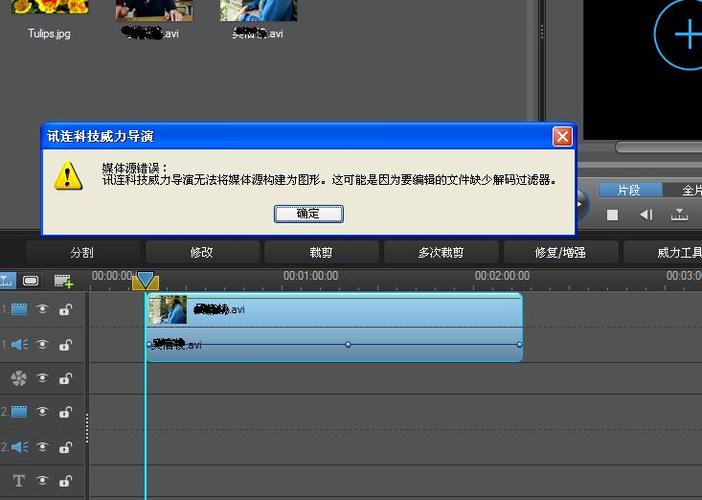Screen dimensions: 702x500
Task: Click the middle volume keyframe on audio clip
Action: 348,345
